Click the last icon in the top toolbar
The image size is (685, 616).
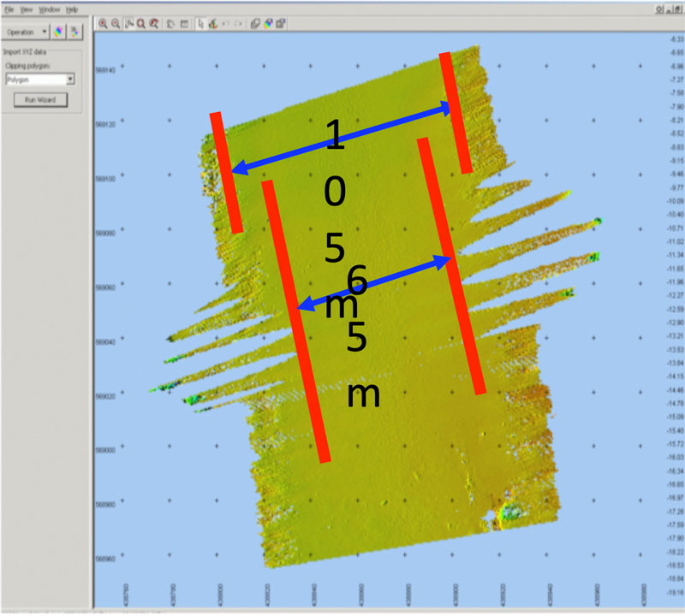pos(282,24)
